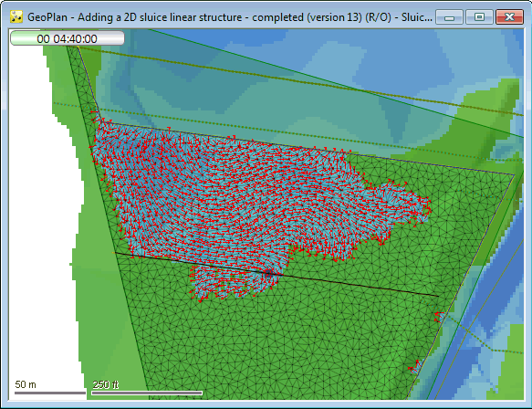Image resolution: width=532 pixels, height=409 pixels.
Task: Click the red arrow cluster at the lower-right boundary
Action: point(415,367)
